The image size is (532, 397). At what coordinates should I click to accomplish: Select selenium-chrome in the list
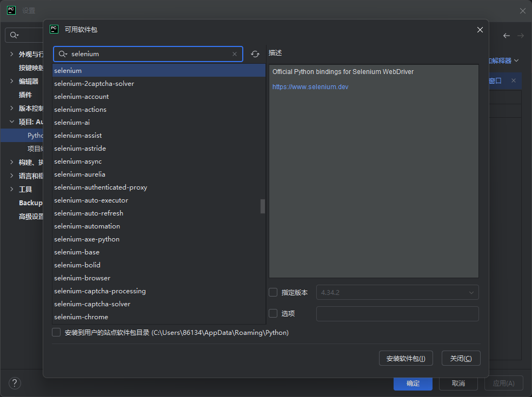click(x=159, y=317)
